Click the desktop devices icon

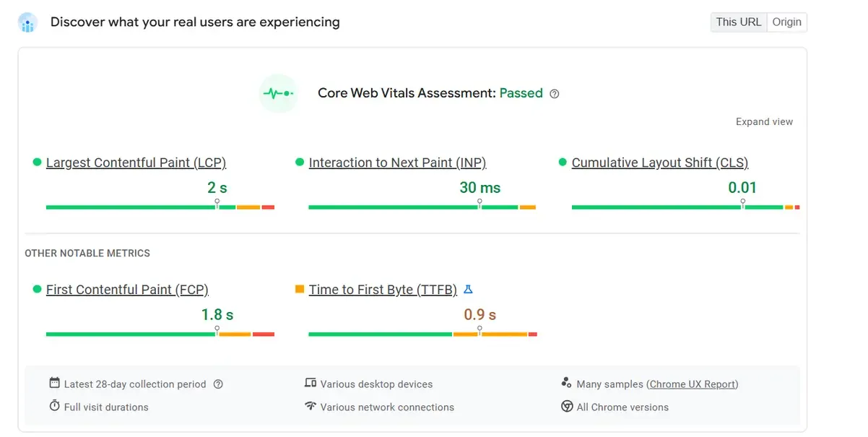[311, 384]
